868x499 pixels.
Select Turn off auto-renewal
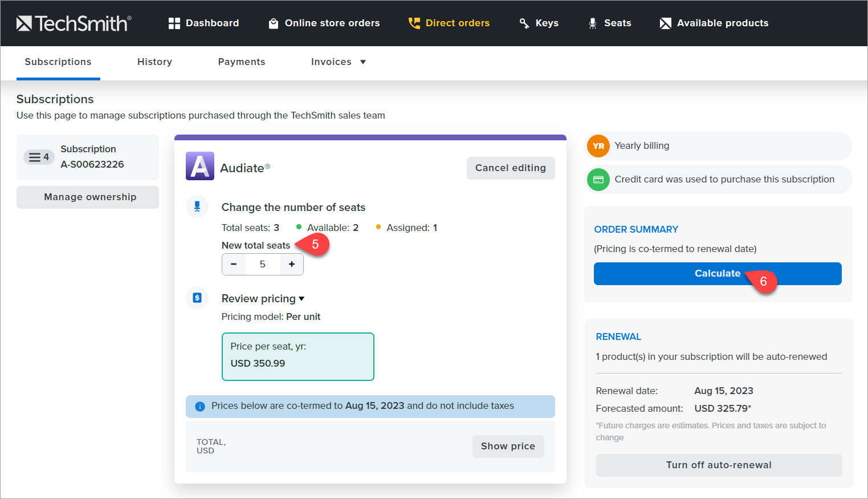[x=719, y=465]
